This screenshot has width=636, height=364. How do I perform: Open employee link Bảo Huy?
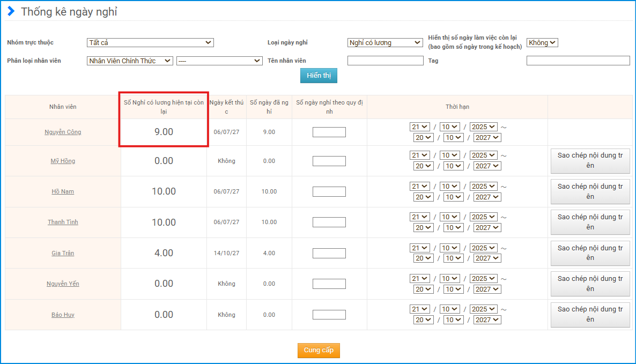[x=63, y=315]
